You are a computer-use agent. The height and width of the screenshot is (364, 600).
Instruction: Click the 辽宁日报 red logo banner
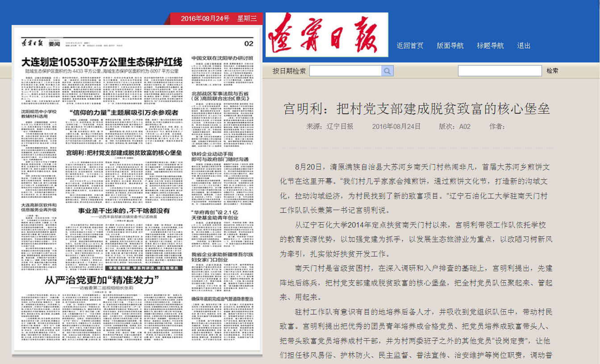pyautogui.click(x=327, y=35)
